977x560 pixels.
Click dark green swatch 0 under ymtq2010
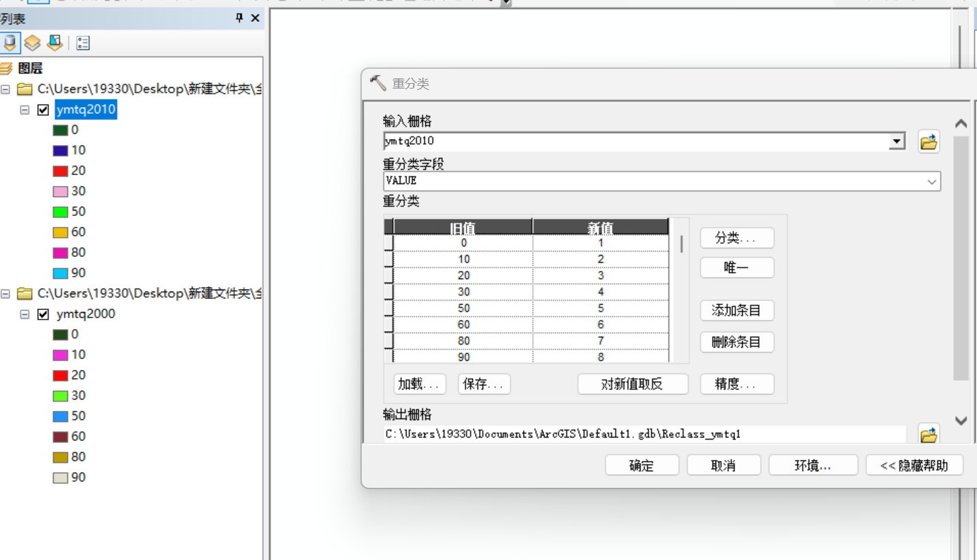pyautogui.click(x=61, y=130)
